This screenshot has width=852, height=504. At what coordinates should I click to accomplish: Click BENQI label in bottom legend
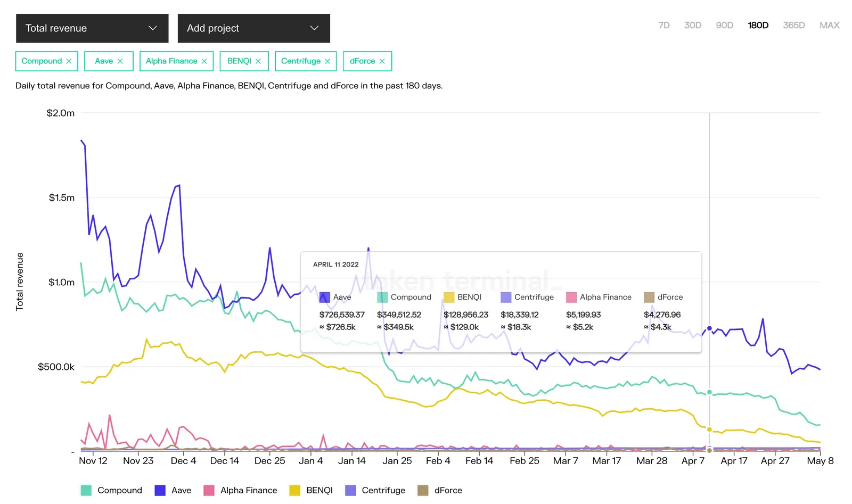pyautogui.click(x=319, y=490)
